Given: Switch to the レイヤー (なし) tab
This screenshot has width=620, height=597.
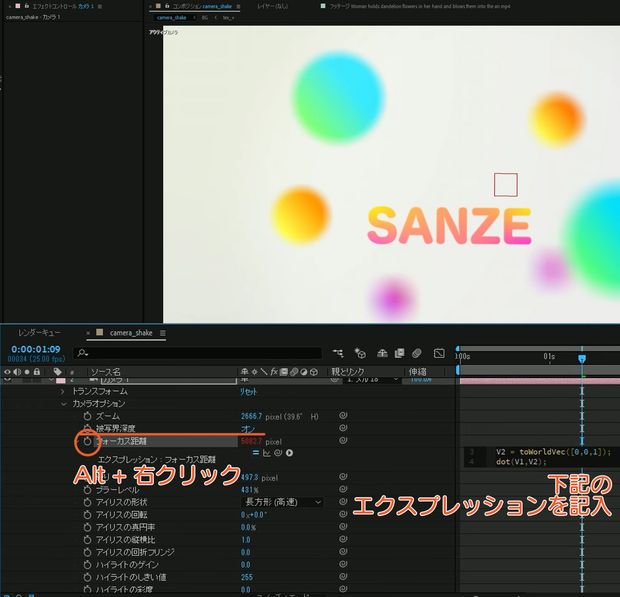Looking at the screenshot, I should click(272, 6).
